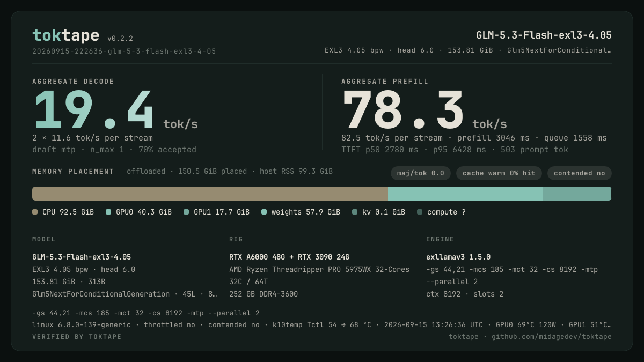Viewport: 644px width, 362px height.
Task: Click the kv 0.1 GiB legend swatch
Action: pos(355,212)
